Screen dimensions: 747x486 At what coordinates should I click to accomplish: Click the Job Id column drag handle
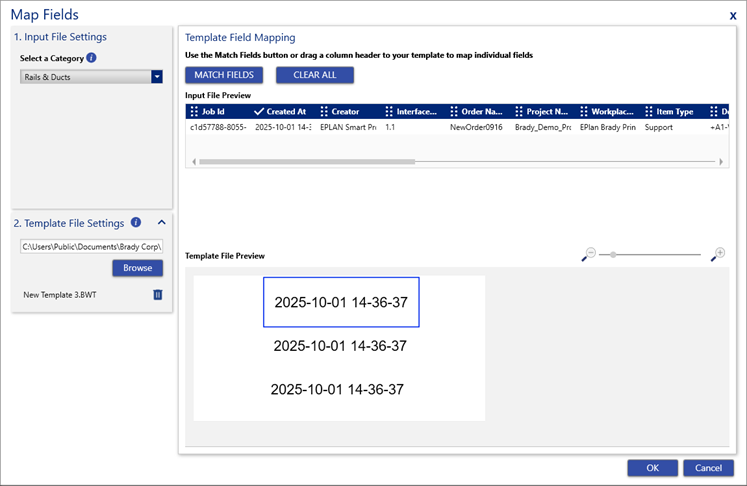coord(194,112)
